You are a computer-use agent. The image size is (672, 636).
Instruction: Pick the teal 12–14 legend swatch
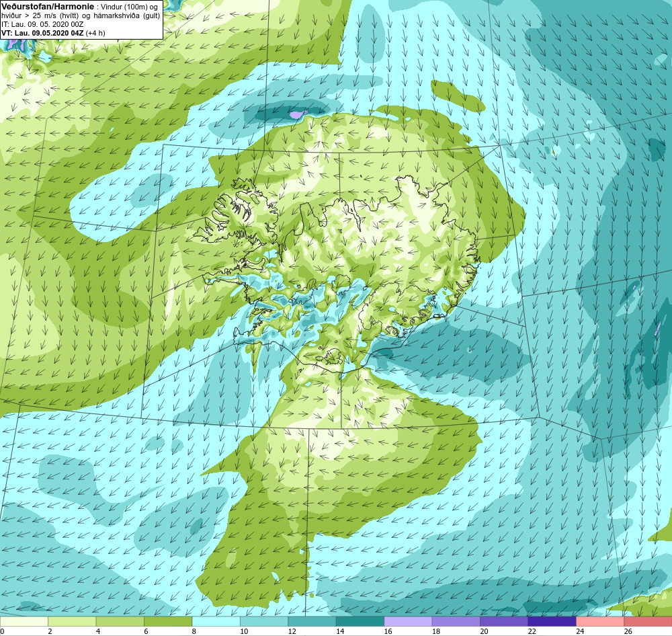312,622
